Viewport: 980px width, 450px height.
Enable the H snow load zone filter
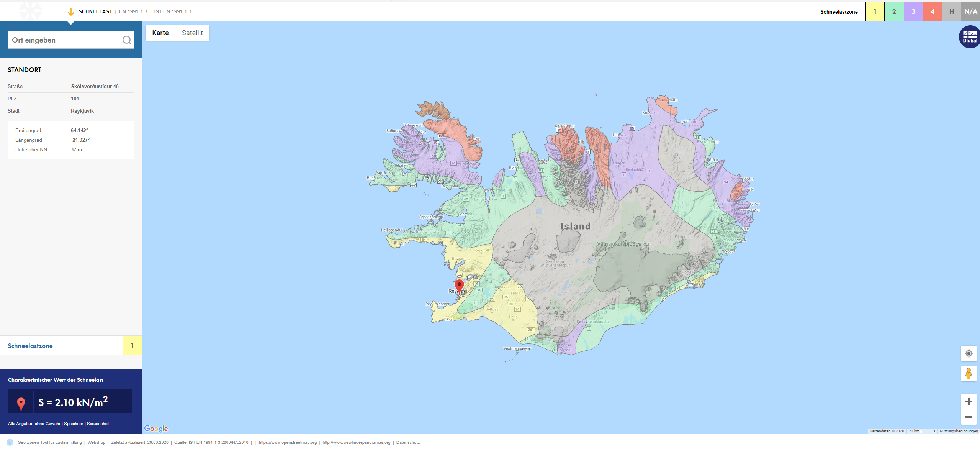[951, 11]
